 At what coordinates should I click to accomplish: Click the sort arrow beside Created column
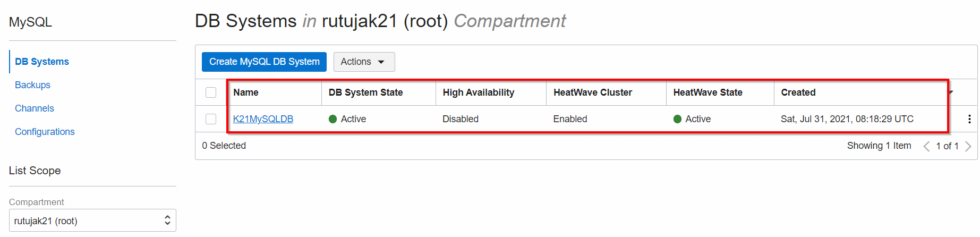pyautogui.click(x=951, y=92)
